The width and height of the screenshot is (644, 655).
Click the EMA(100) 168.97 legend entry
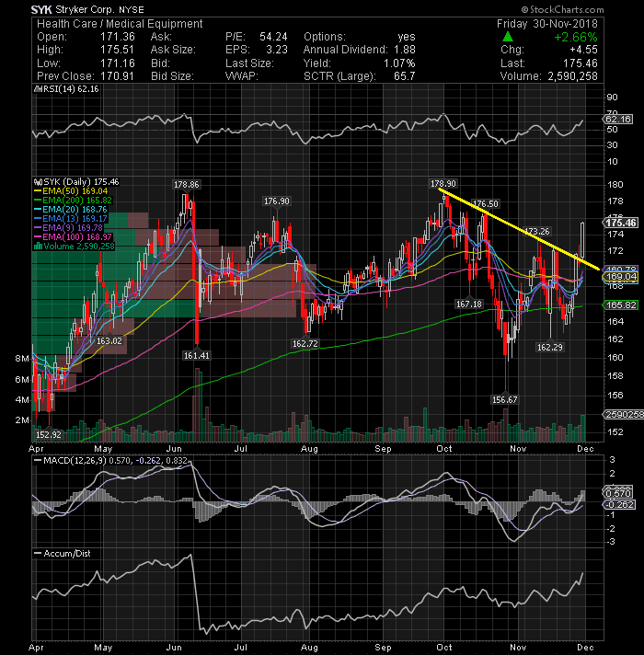tap(77, 236)
